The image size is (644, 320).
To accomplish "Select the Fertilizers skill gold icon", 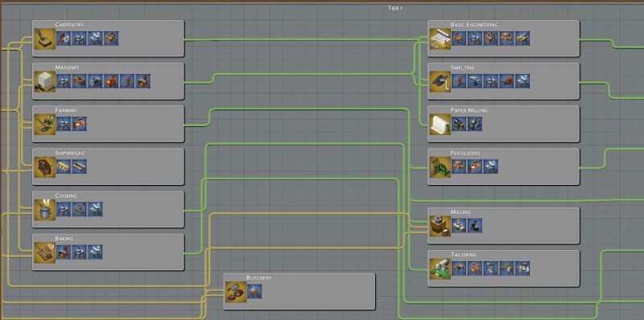I will coord(440,167).
